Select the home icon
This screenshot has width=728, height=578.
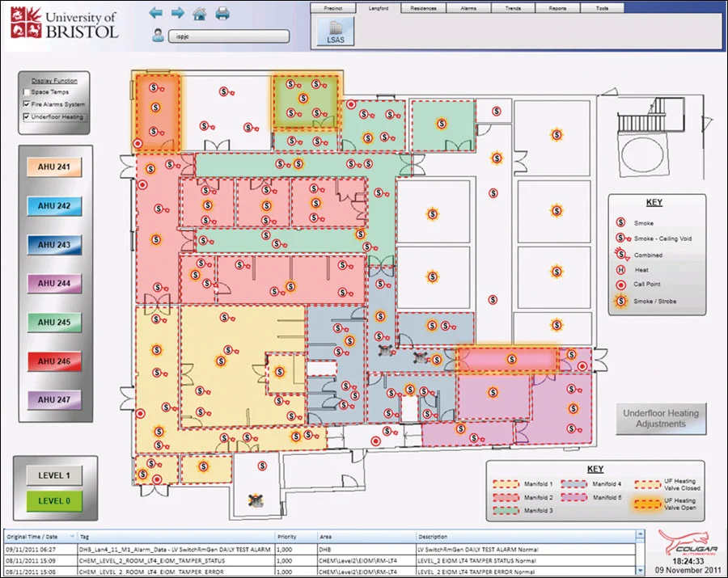(x=200, y=12)
